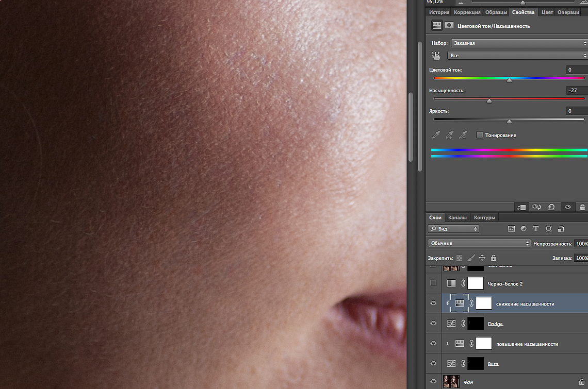588x389 pixels.
Task: Click the Насыщенность saturation slider handle
Action: (x=489, y=100)
